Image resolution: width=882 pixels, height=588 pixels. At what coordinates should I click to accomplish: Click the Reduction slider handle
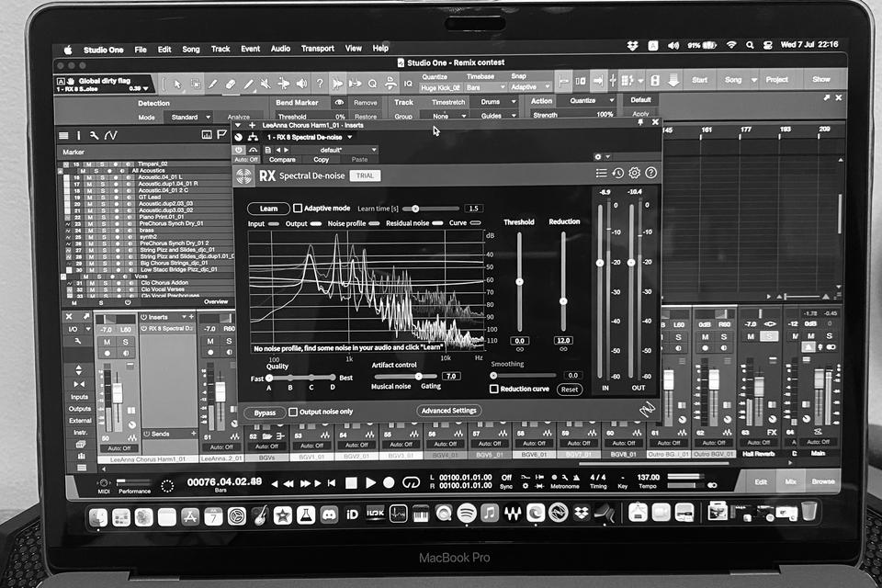(563, 301)
